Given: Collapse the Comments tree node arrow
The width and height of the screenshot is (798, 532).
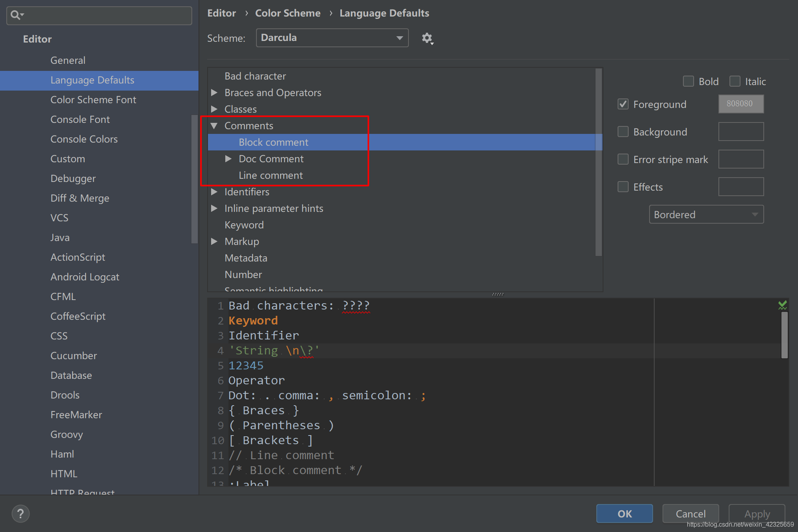Looking at the screenshot, I should [x=214, y=126].
